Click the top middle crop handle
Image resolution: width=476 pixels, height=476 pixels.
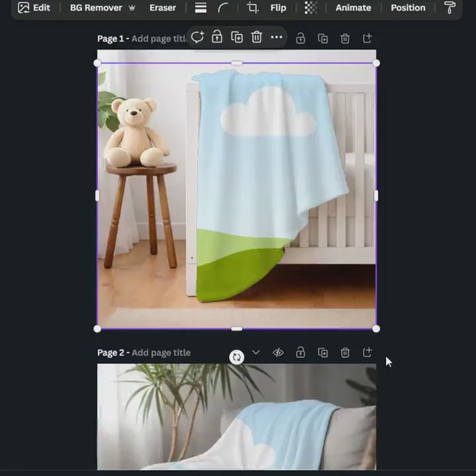pos(237,63)
